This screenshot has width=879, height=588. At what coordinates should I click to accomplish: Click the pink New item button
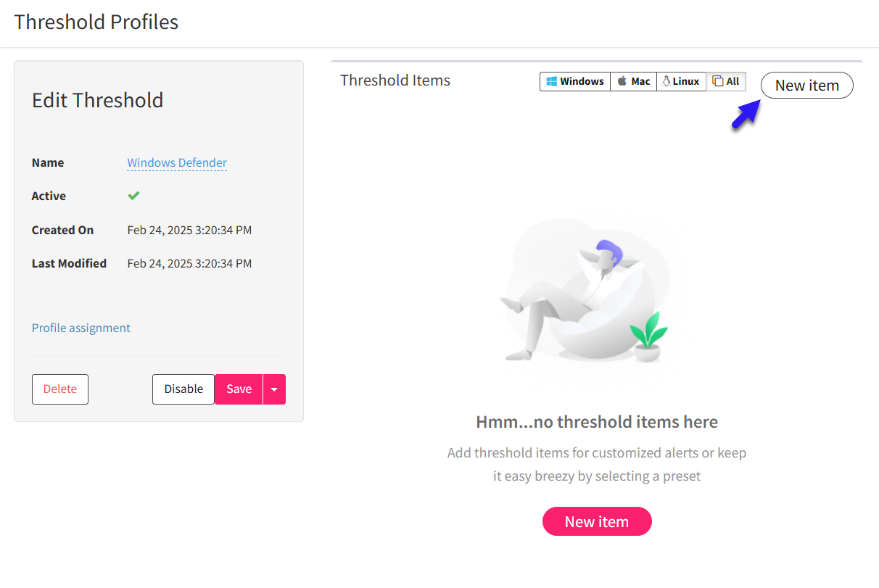(597, 521)
